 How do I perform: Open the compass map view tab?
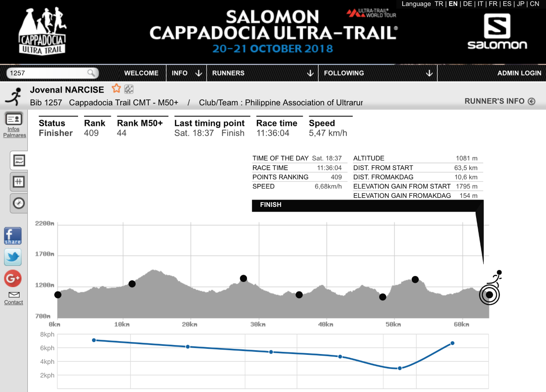(x=19, y=203)
